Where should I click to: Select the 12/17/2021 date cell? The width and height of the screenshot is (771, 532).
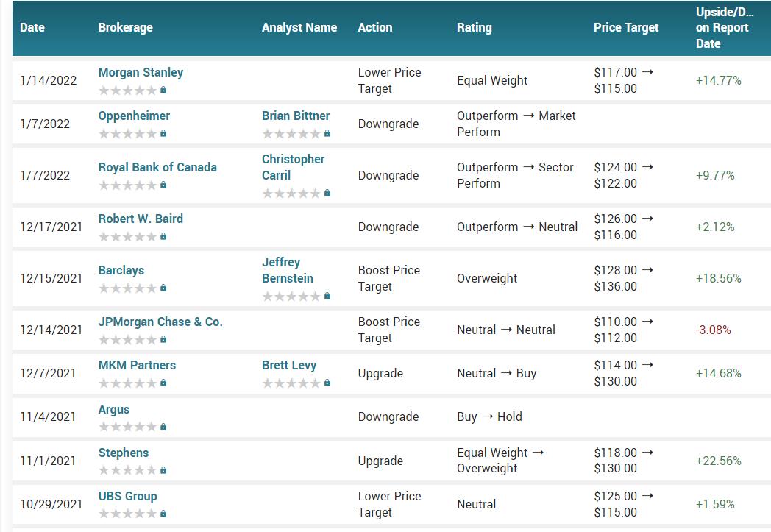[x=51, y=227]
